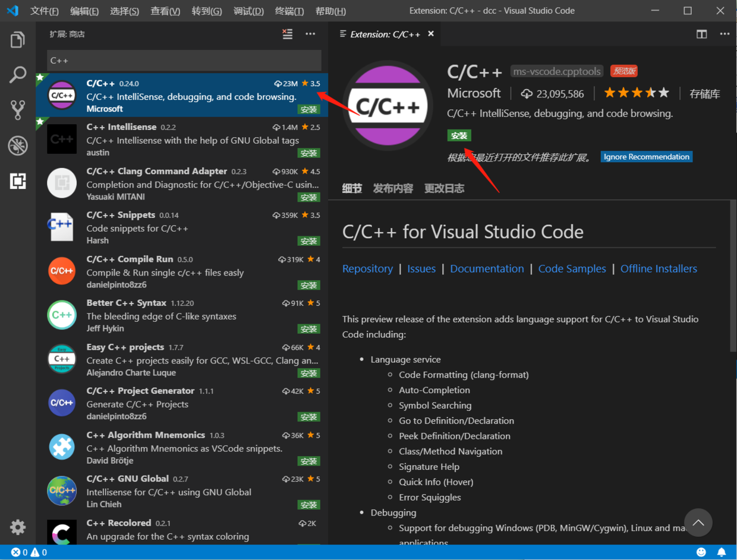Close the Extension: C/C++ tab
This screenshot has height=560, width=737.
coord(431,34)
